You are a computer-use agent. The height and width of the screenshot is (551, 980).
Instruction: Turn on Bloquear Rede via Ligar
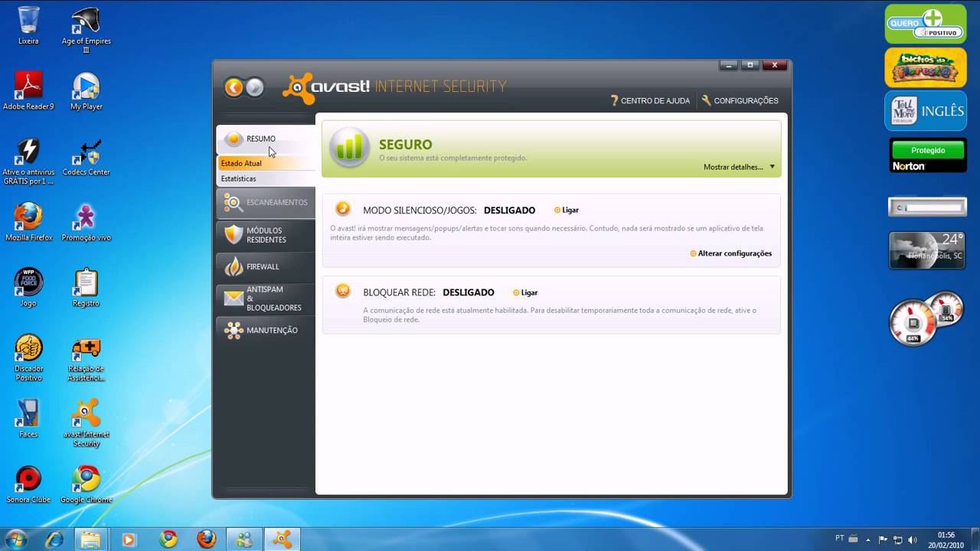pos(525,293)
